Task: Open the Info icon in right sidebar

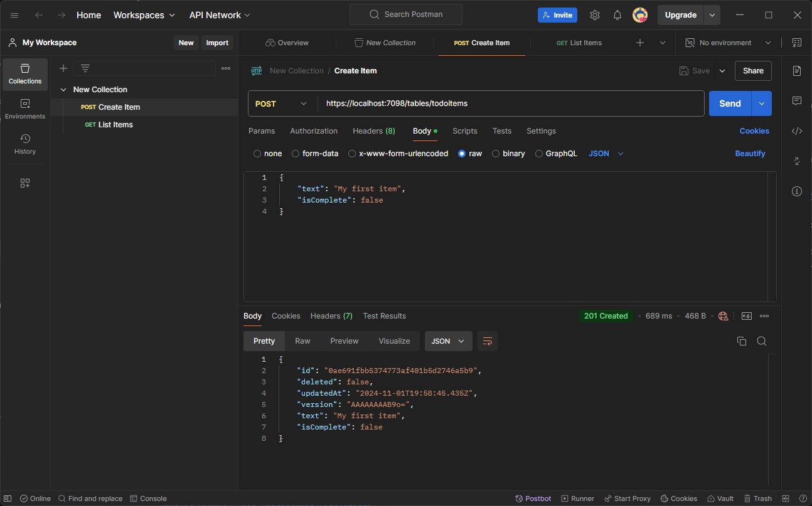Action: point(797,191)
